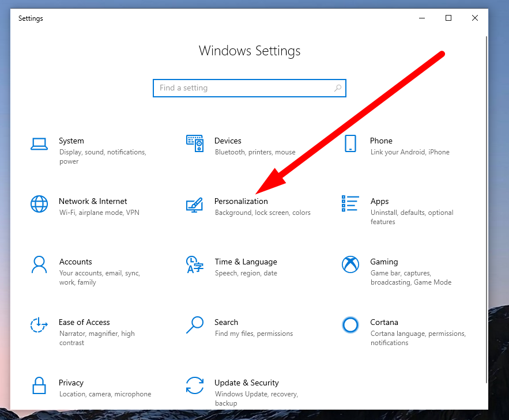
Task: Open Privacy settings
Action: [71, 383]
